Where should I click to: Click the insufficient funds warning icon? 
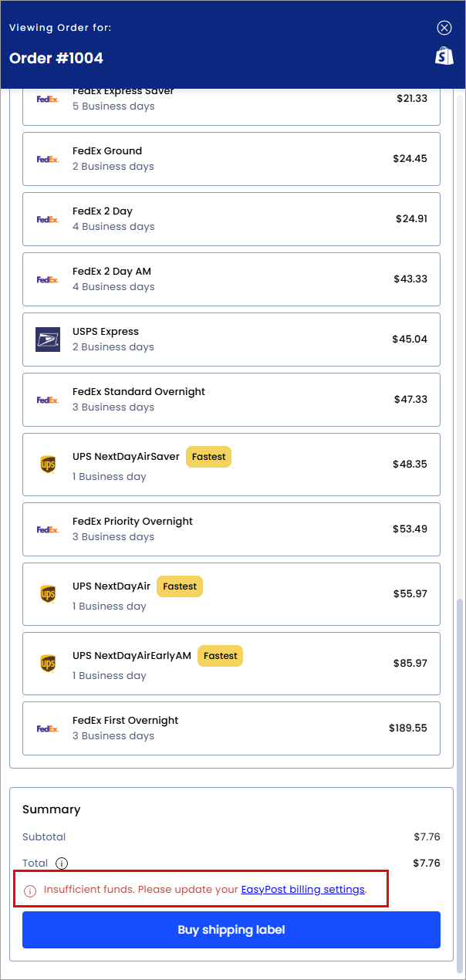31,890
